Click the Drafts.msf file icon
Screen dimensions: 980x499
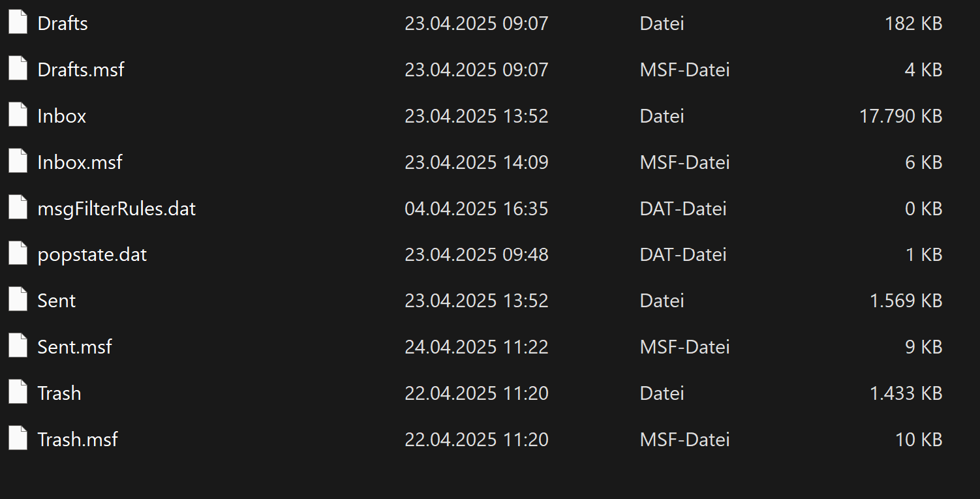pyautogui.click(x=18, y=69)
